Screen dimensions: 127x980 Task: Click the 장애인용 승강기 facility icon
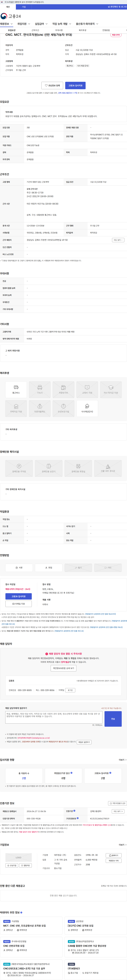tap(49, 468)
